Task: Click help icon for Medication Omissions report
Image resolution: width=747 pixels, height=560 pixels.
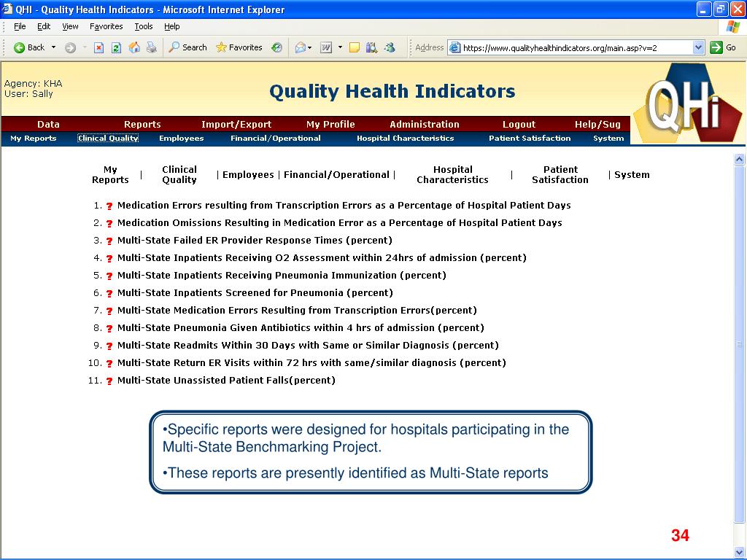Action: click(109, 223)
